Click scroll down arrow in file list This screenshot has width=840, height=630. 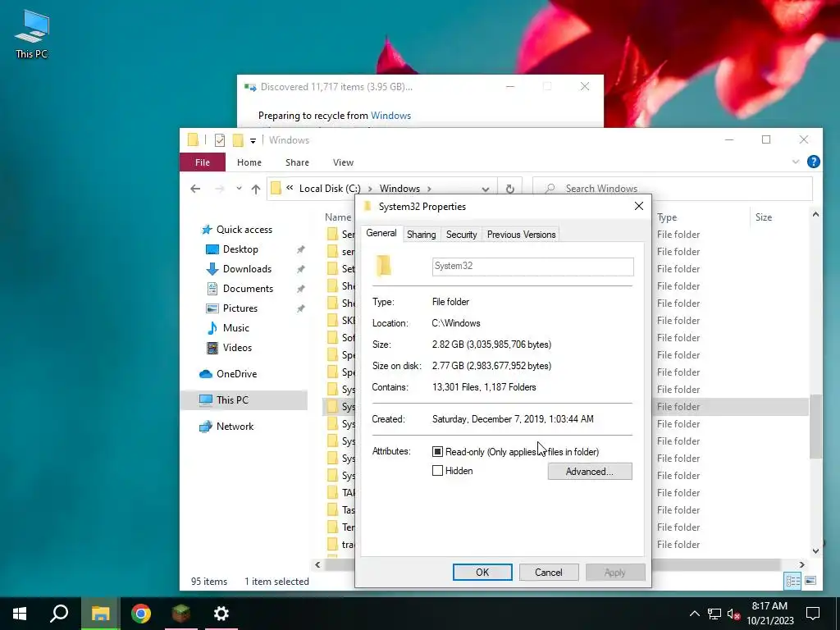pos(815,550)
